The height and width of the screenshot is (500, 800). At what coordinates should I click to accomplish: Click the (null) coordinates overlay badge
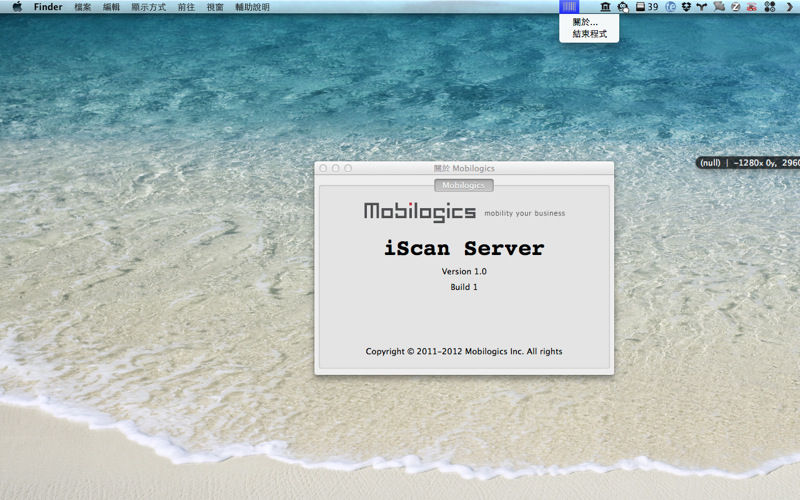(747, 163)
